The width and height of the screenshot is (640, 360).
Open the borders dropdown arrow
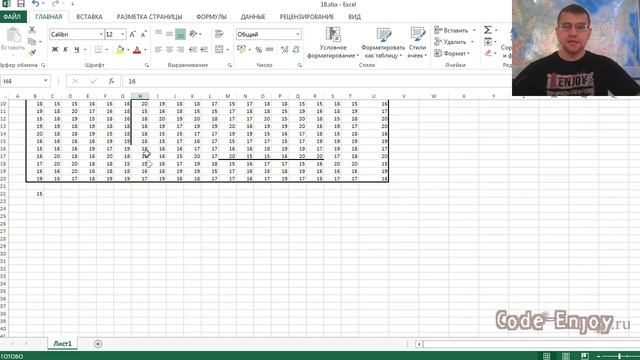coord(107,50)
